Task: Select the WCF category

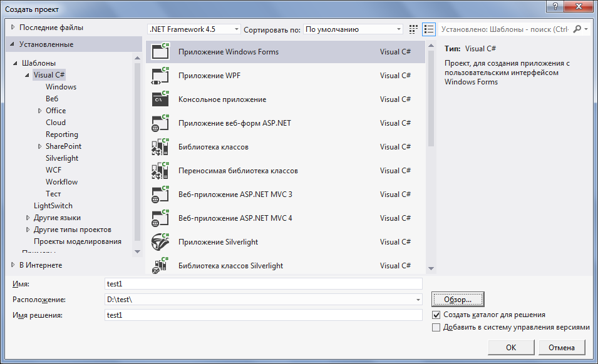Action: click(x=53, y=170)
